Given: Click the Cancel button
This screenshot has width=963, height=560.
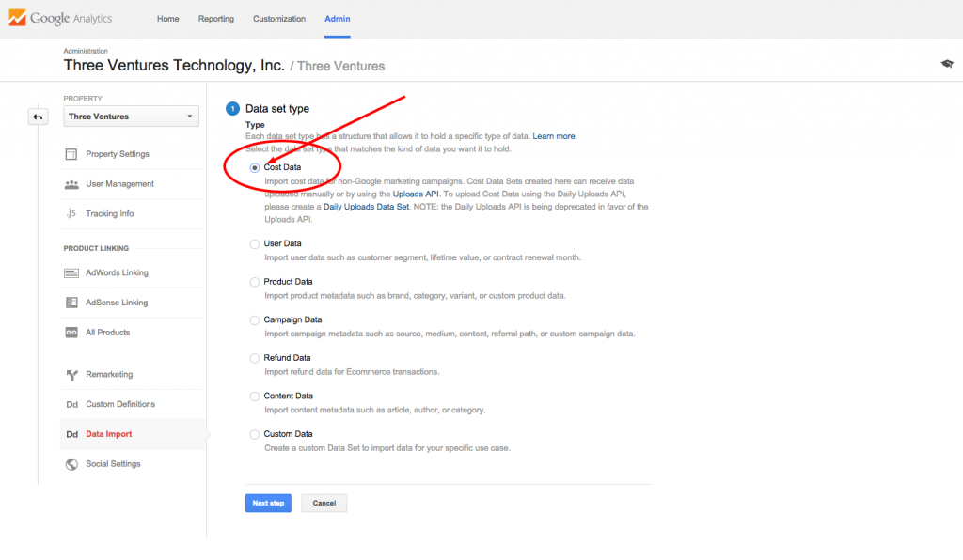Looking at the screenshot, I should pyautogui.click(x=324, y=503).
